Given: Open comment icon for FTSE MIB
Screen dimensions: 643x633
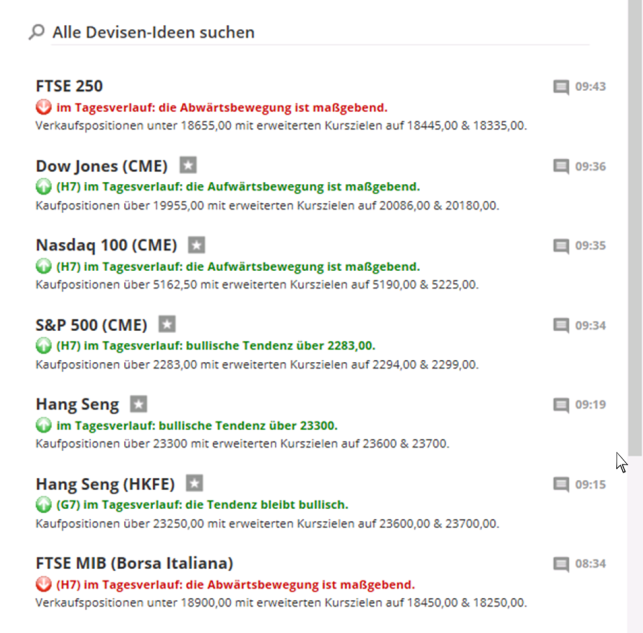Looking at the screenshot, I should (561, 564).
